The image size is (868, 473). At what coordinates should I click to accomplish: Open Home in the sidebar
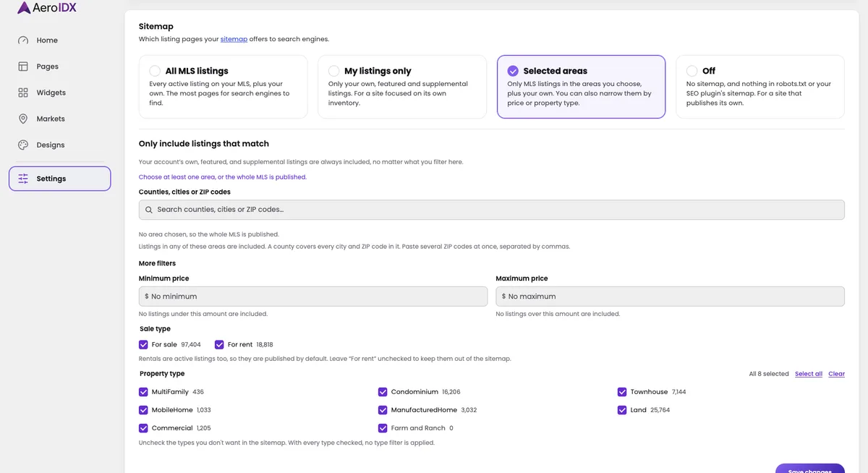59,41
